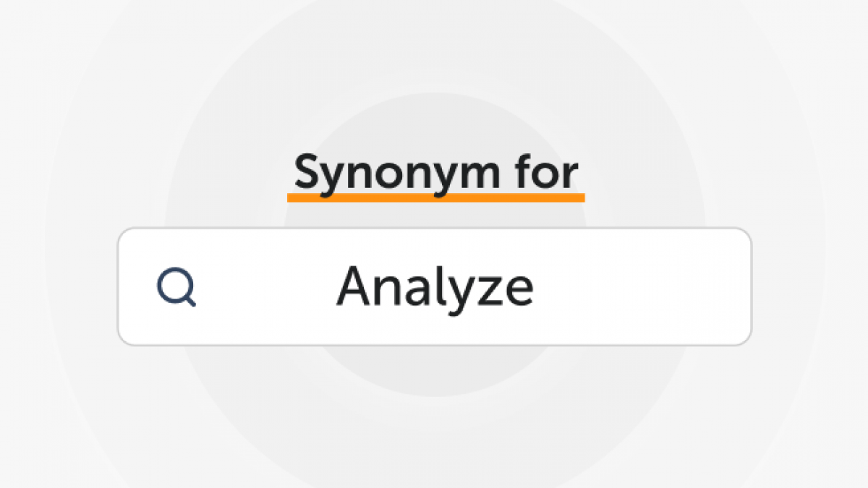Click the orange underline beneath the heading
The height and width of the screenshot is (488, 868).
coord(436,197)
